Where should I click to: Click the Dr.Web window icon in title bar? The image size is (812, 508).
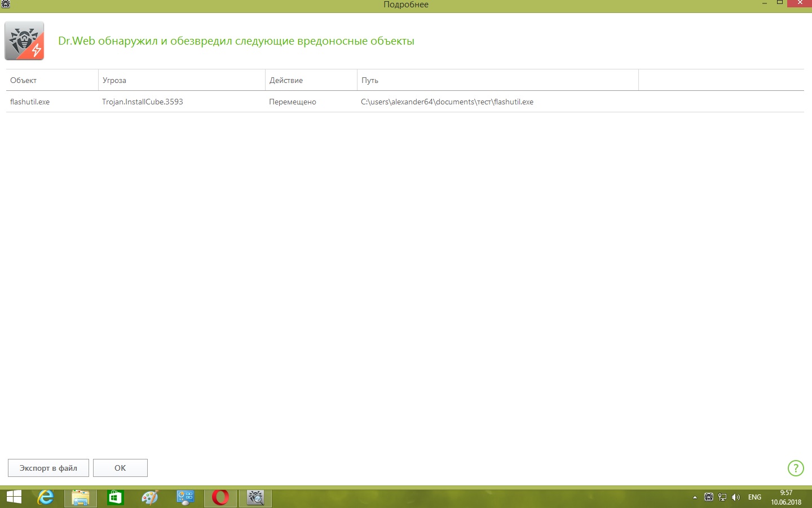(6, 4)
